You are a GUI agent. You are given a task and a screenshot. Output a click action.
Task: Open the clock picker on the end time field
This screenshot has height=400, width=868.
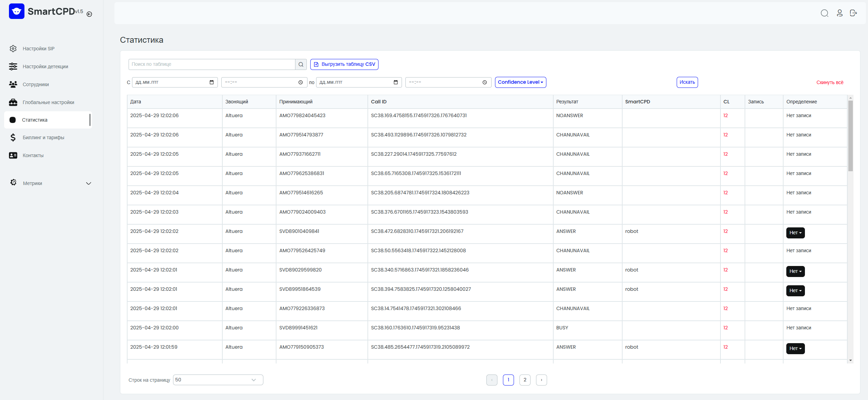484,82
